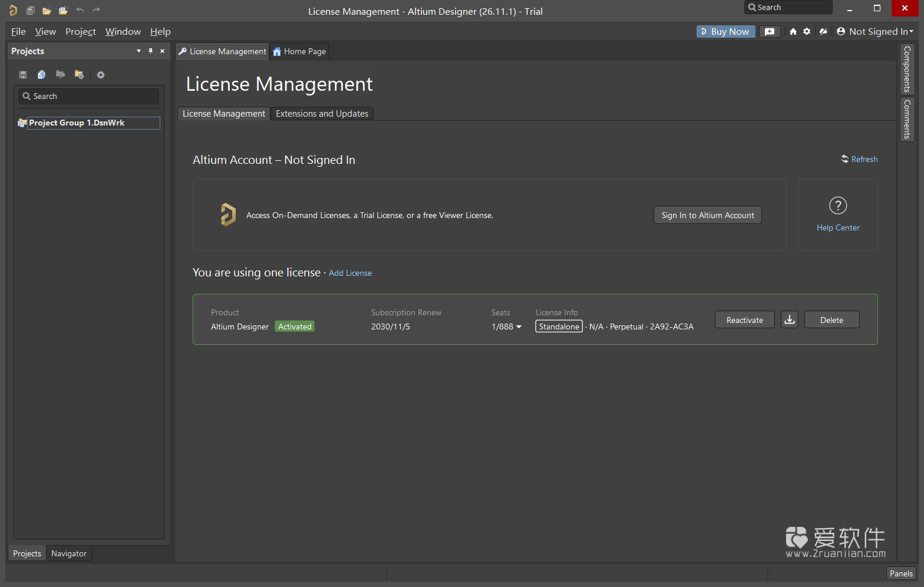This screenshot has height=587, width=924.
Task: Click the Open Project folder icon in title bar
Action: [x=63, y=10]
